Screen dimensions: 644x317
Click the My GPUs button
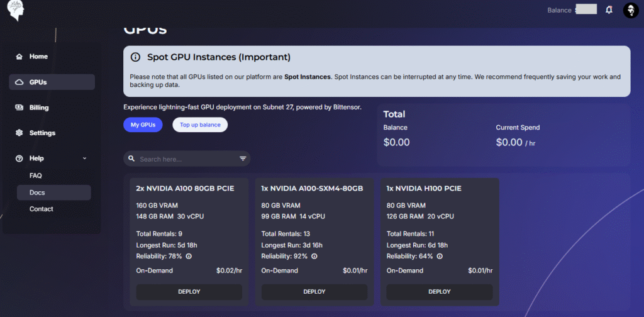(x=143, y=125)
